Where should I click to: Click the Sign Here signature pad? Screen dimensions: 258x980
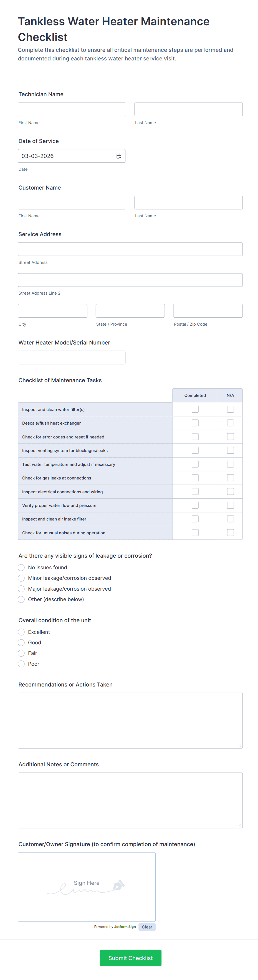(87, 886)
